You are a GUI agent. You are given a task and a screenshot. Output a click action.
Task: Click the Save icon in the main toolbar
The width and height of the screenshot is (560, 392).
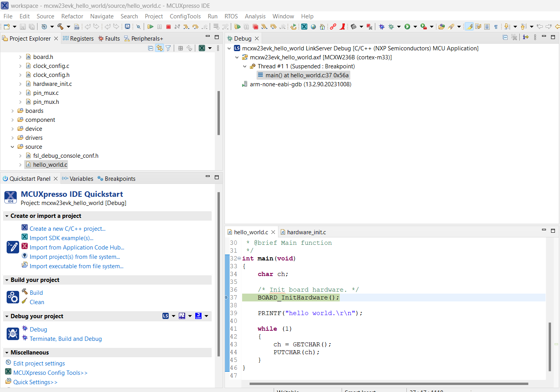pyautogui.click(x=23, y=27)
